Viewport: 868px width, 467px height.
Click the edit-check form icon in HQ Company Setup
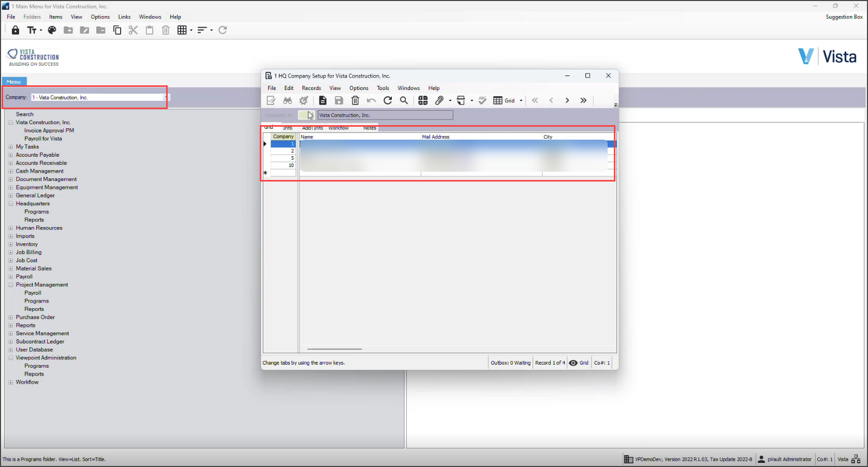(x=271, y=100)
